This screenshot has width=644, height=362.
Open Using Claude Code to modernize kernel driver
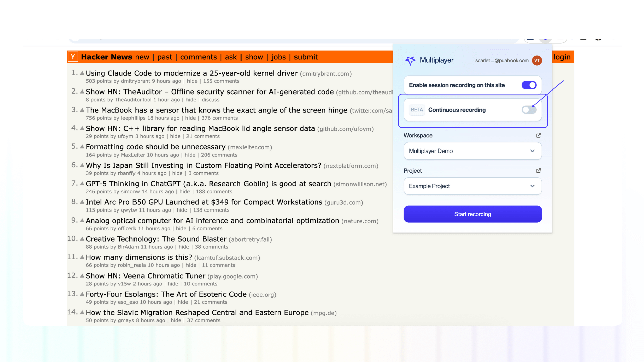tap(192, 73)
